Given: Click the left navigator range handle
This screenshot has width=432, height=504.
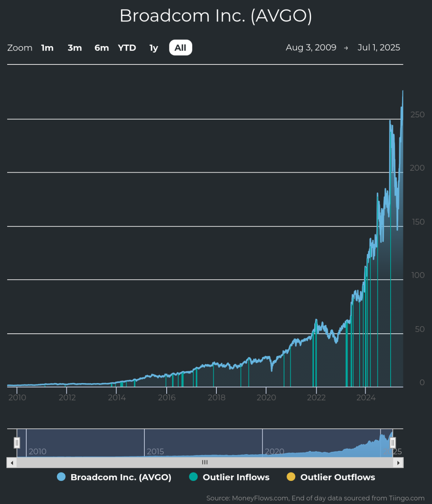Looking at the screenshot, I should (17, 442).
